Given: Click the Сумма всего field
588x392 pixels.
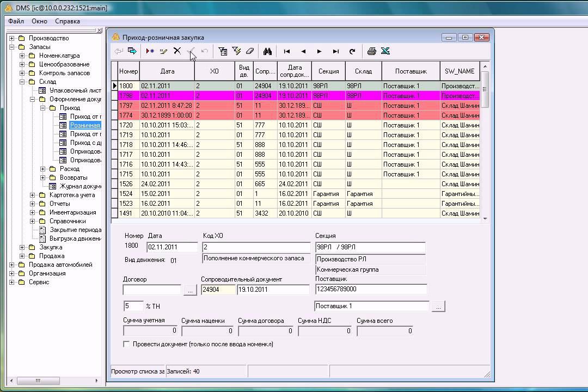Looking at the screenshot, I should (385, 331).
